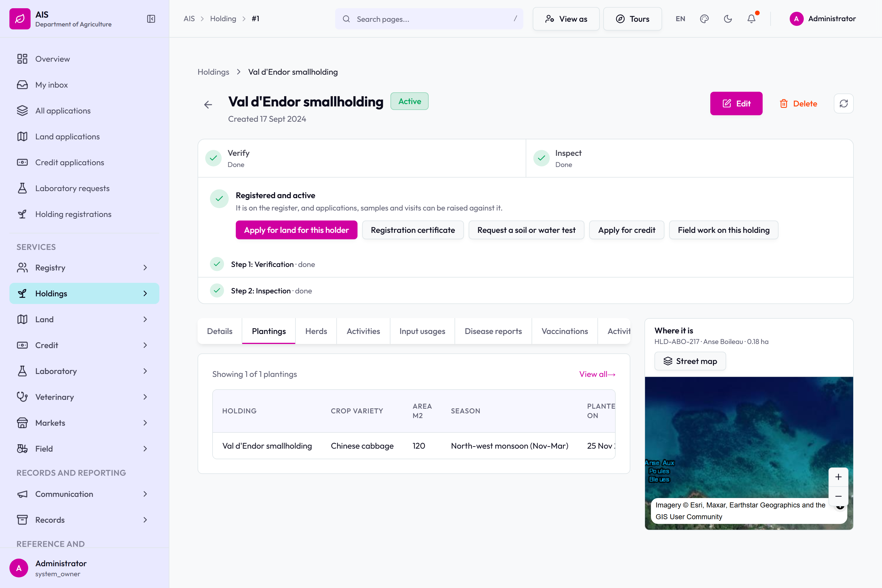
Task: Click the Delete button
Action: (799, 103)
